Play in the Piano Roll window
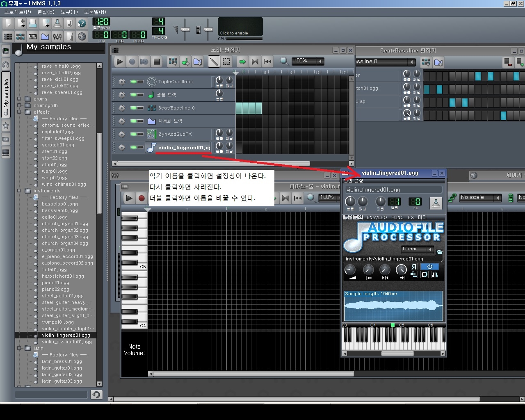The height and width of the screenshot is (420, 525). click(x=129, y=198)
